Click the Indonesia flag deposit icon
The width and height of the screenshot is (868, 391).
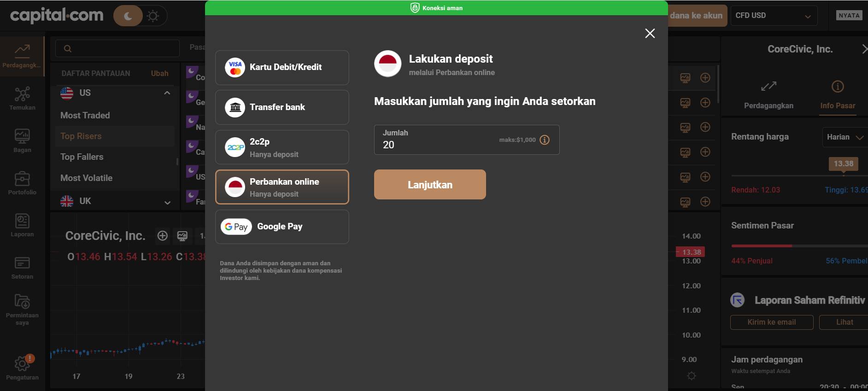click(387, 64)
